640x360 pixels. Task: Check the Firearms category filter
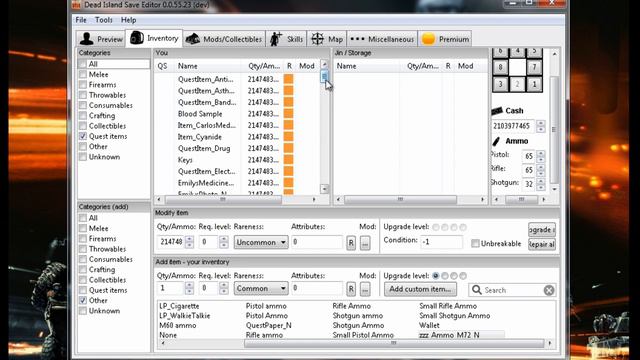coord(83,84)
